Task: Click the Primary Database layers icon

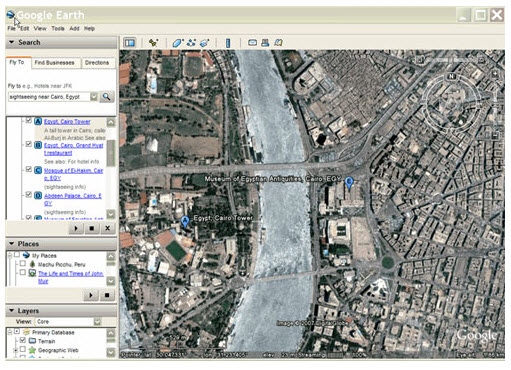Action: pos(27,332)
